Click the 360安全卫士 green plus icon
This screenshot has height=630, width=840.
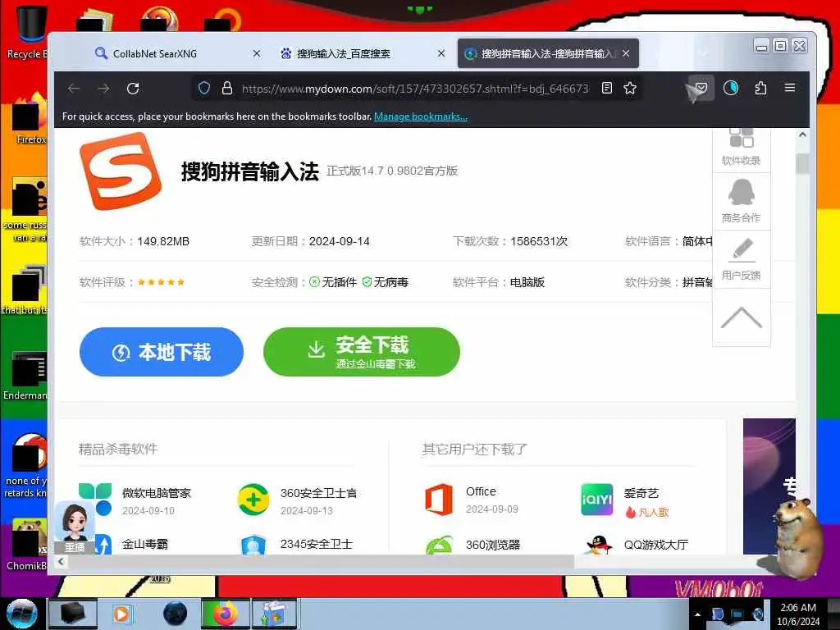tap(253, 500)
